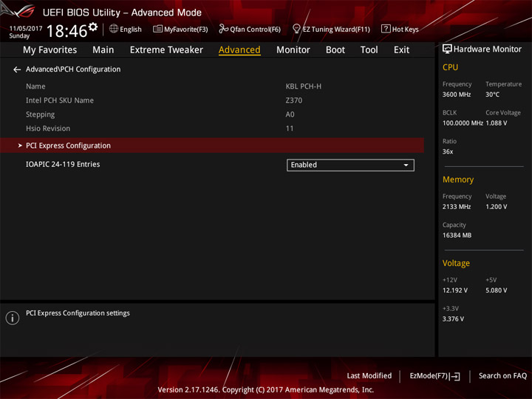Show the Hot Keys list
Viewport: 532px width, 399px height.
click(x=400, y=29)
